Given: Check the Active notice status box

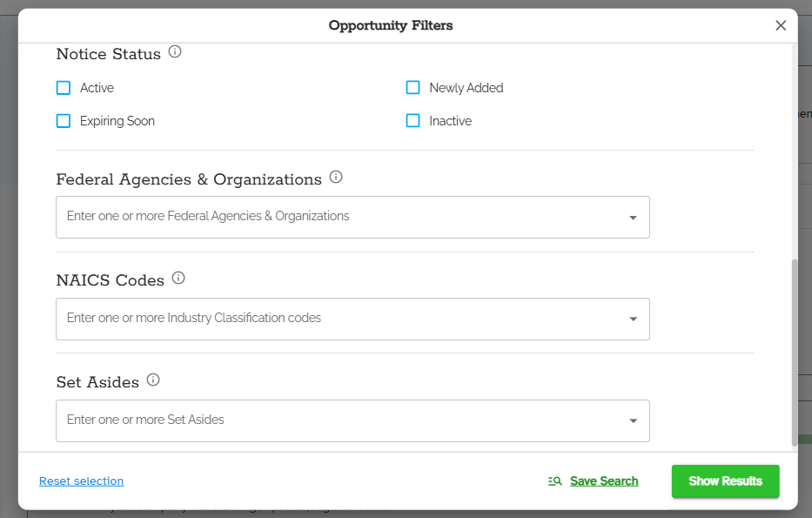Looking at the screenshot, I should pos(64,88).
